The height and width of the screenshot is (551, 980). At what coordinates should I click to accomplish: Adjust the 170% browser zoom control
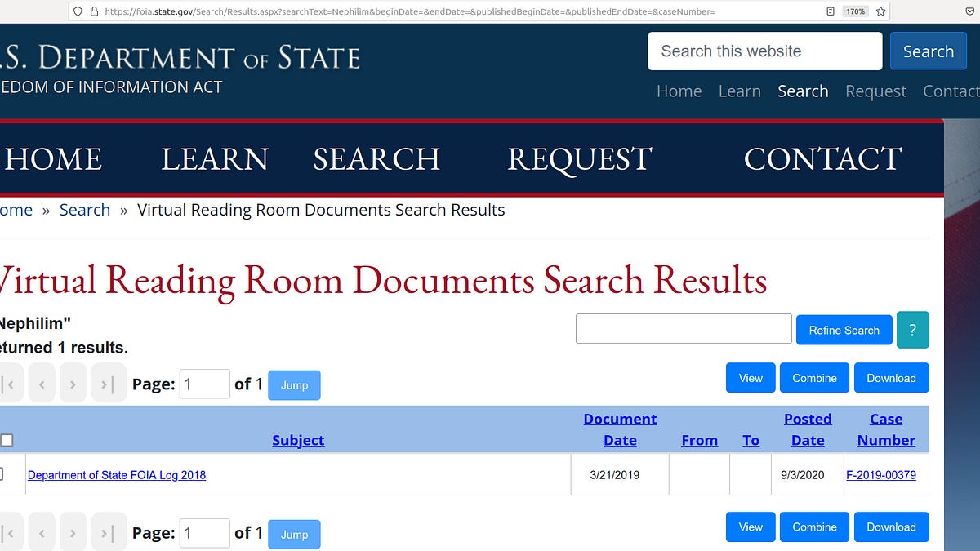[854, 11]
